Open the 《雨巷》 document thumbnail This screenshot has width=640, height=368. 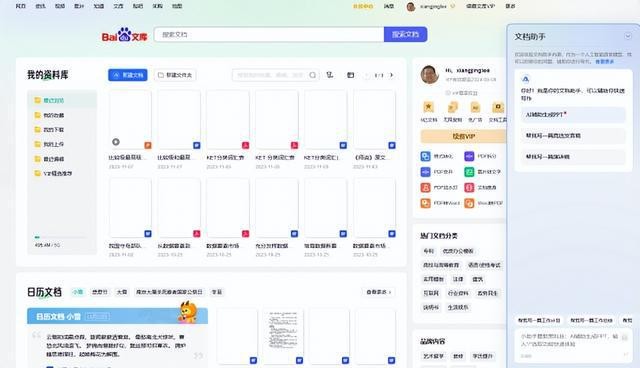click(374, 120)
